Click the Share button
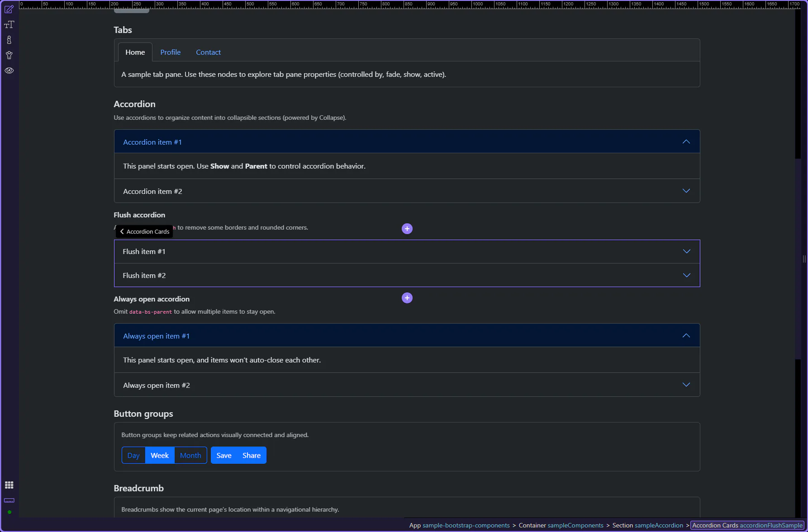 [251, 456]
